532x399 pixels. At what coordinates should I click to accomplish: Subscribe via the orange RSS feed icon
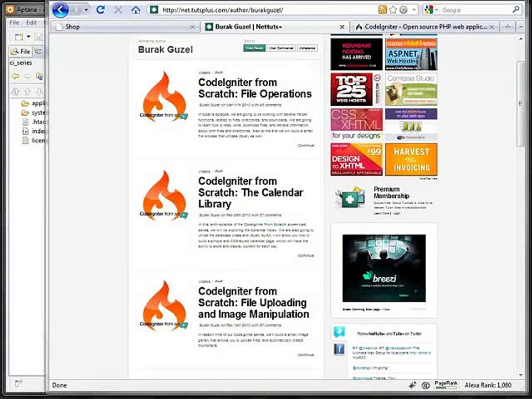point(382,10)
